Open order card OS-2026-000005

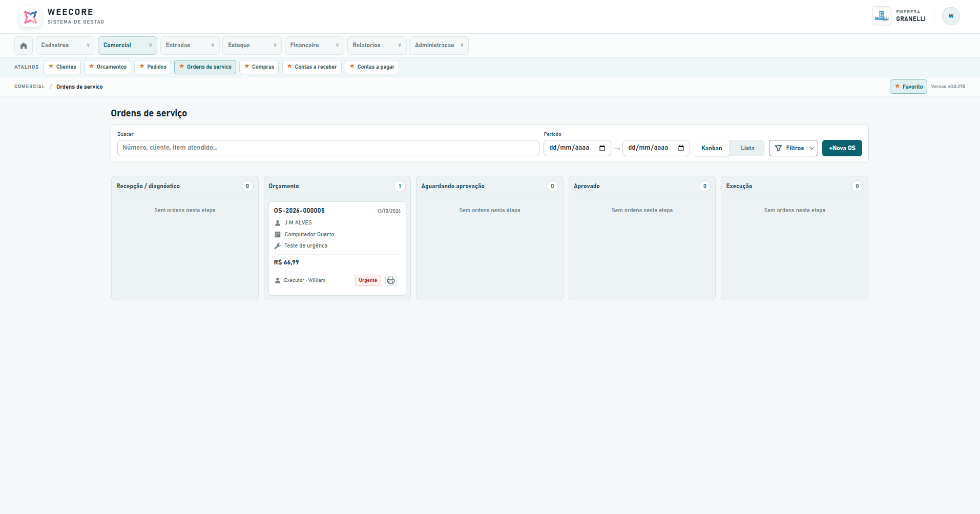click(337, 249)
